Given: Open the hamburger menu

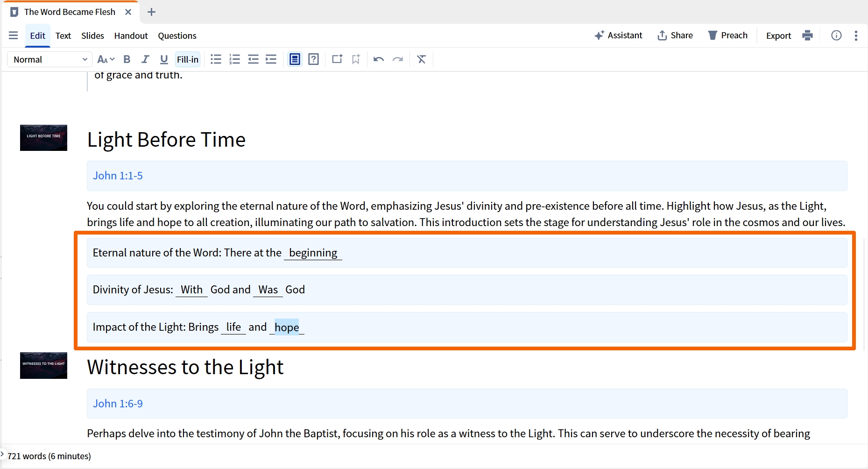Looking at the screenshot, I should click(x=13, y=36).
